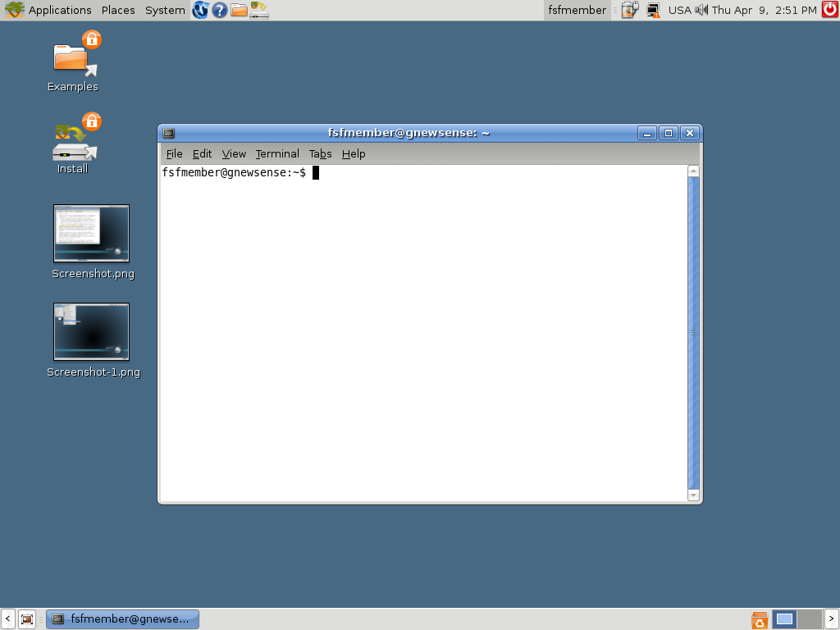This screenshot has width=840, height=630.
Task: Open the Tabs menu in the terminal
Action: tap(320, 153)
